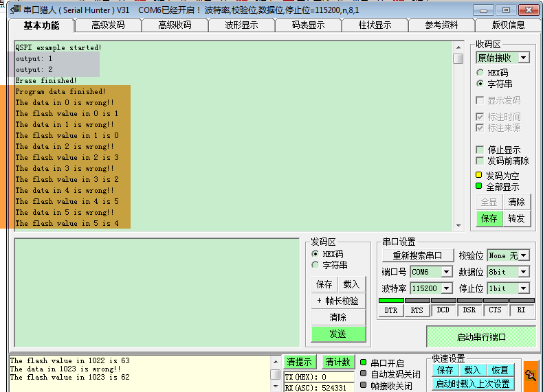The width and height of the screenshot is (543, 392).
Task: Click the Serial Hunter app icon in title bar
Action: click(x=15, y=10)
